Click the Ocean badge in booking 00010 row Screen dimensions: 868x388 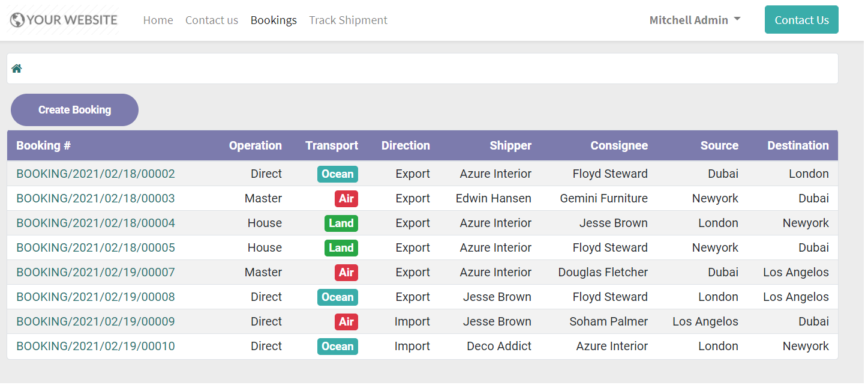coord(337,347)
